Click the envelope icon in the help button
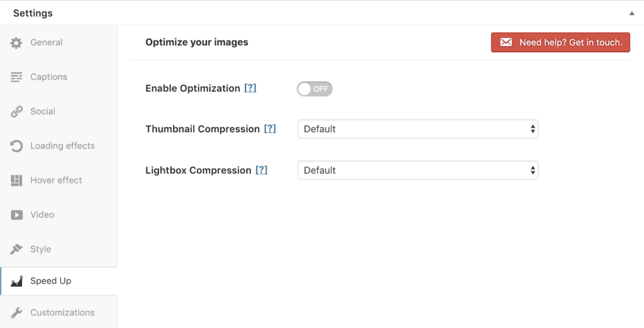Viewport: 644px width, 328px height. 506,43
